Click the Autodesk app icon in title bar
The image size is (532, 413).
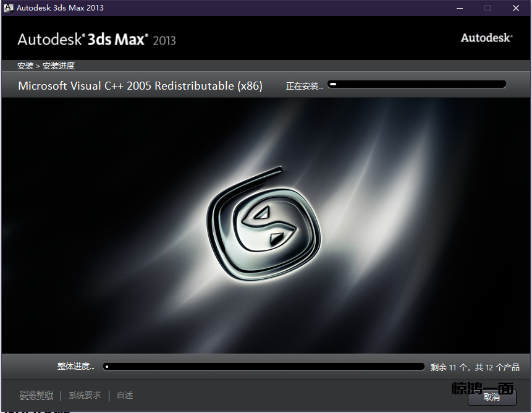(8, 8)
